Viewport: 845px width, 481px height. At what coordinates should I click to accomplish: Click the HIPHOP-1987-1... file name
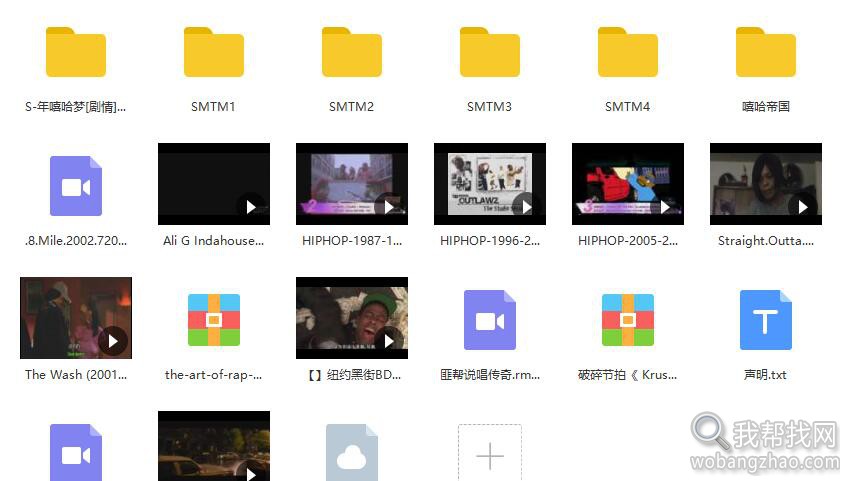coord(352,241)
